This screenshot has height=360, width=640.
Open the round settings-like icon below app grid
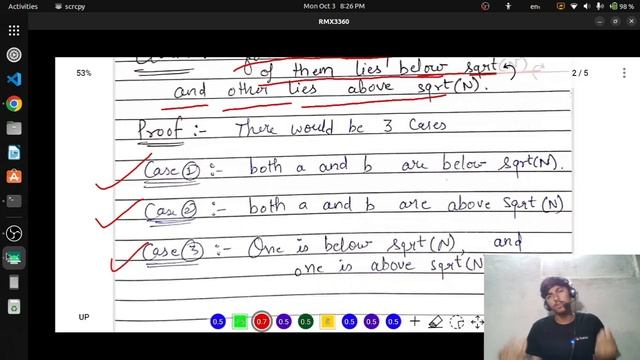tap(14, 55)
